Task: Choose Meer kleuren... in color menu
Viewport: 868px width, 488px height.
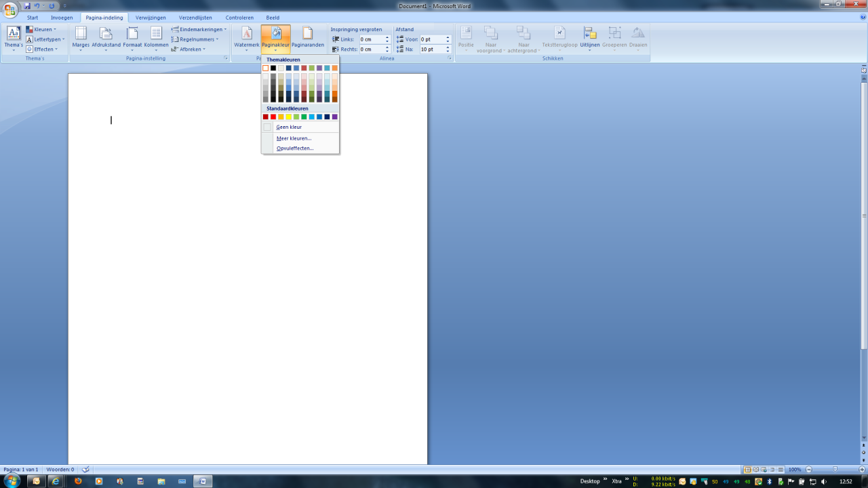Action: (294, 138)
